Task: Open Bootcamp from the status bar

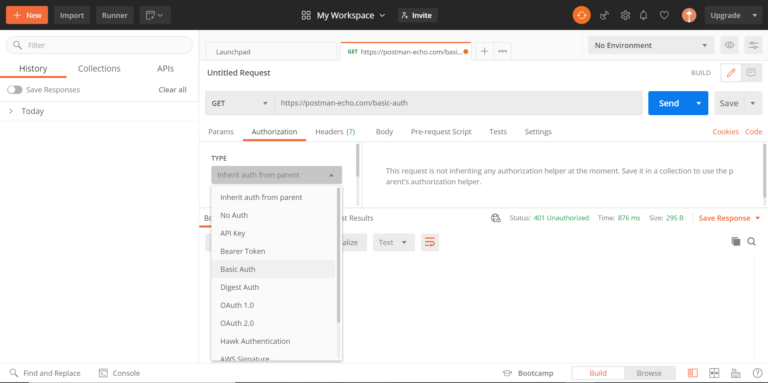Action: pos(528,373)
